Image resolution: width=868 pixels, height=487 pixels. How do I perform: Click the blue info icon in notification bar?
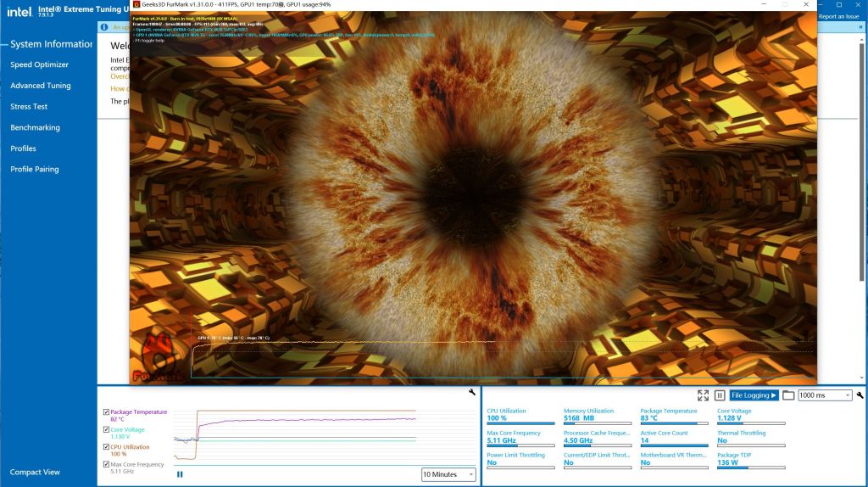(x=104, y=26)
